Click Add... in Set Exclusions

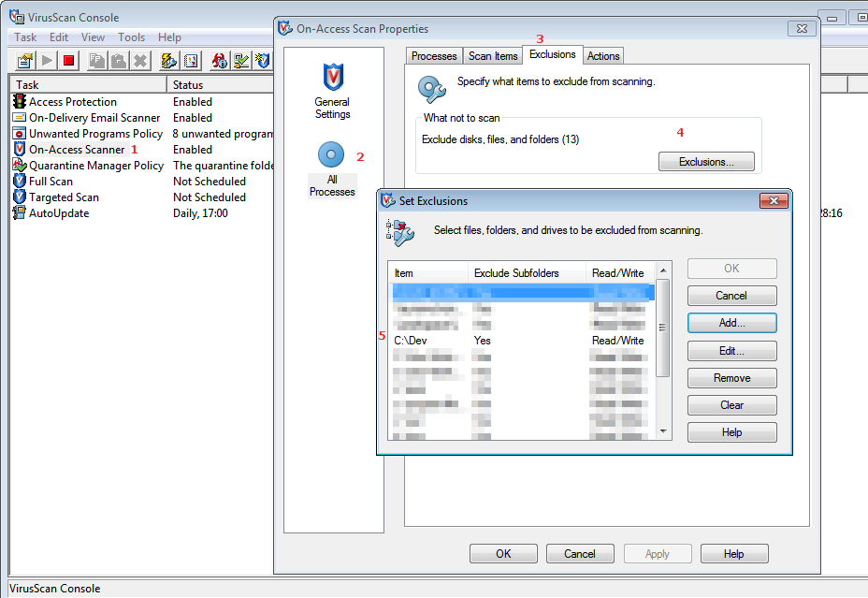click(731, 323)
